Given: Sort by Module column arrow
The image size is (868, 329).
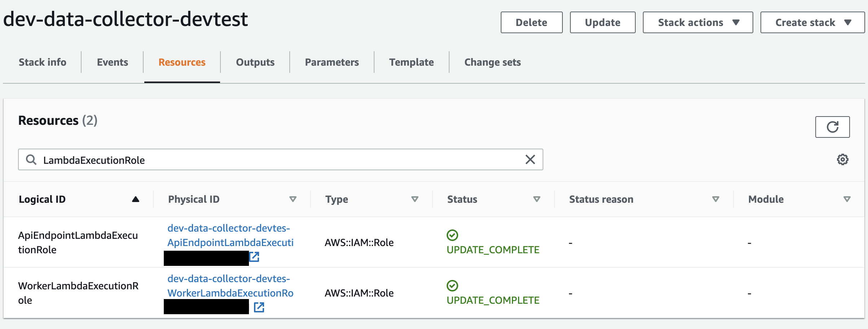Looking at the screenshot, I should [847, 199].
